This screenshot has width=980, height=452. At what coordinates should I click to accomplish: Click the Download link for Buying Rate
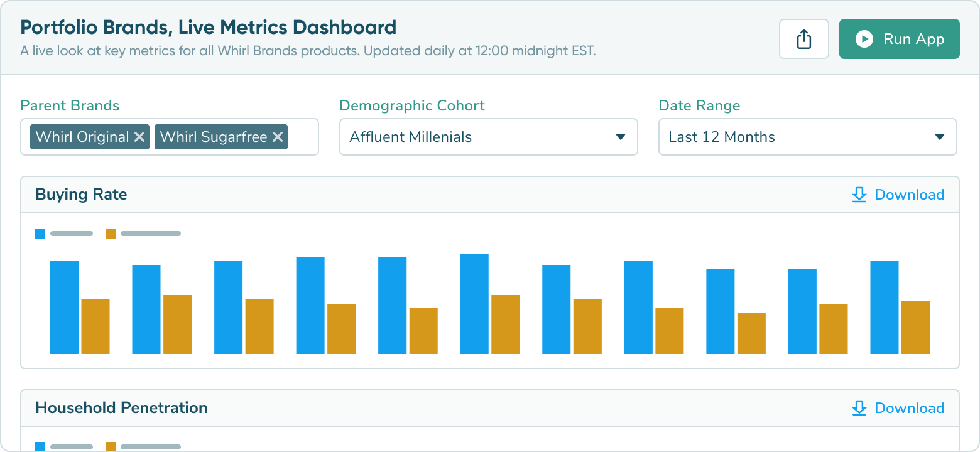coord(910,195)
